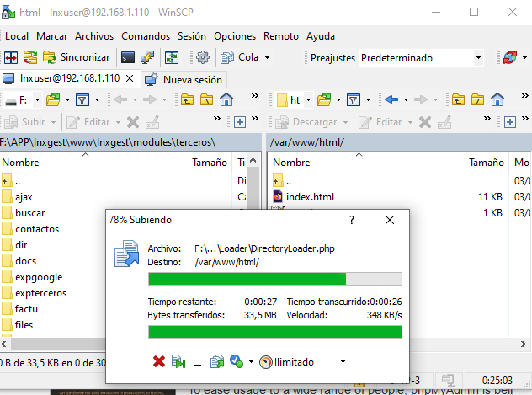Select the docs folder
The image size is (532, 395).
(x=26, y=261)
